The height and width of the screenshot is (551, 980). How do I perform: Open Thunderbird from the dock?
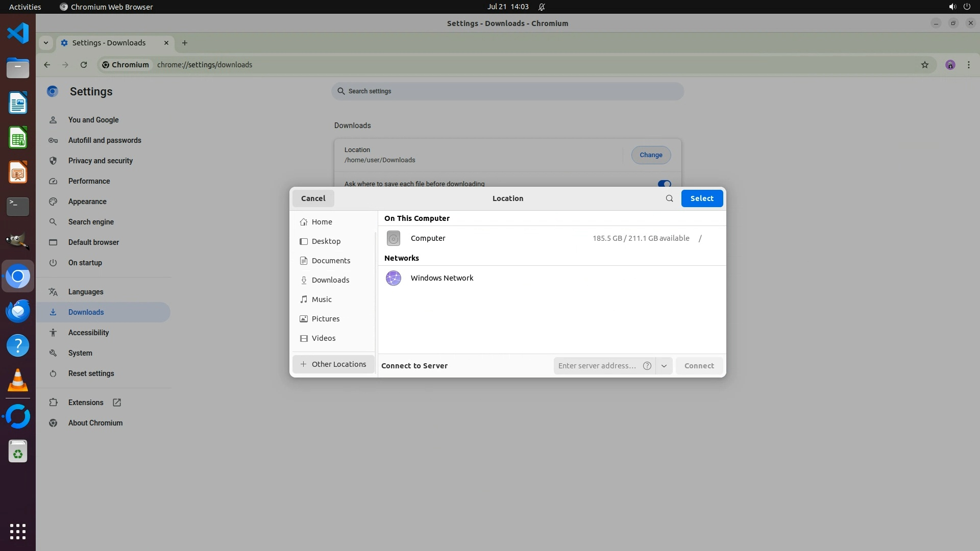click(18, 311)
